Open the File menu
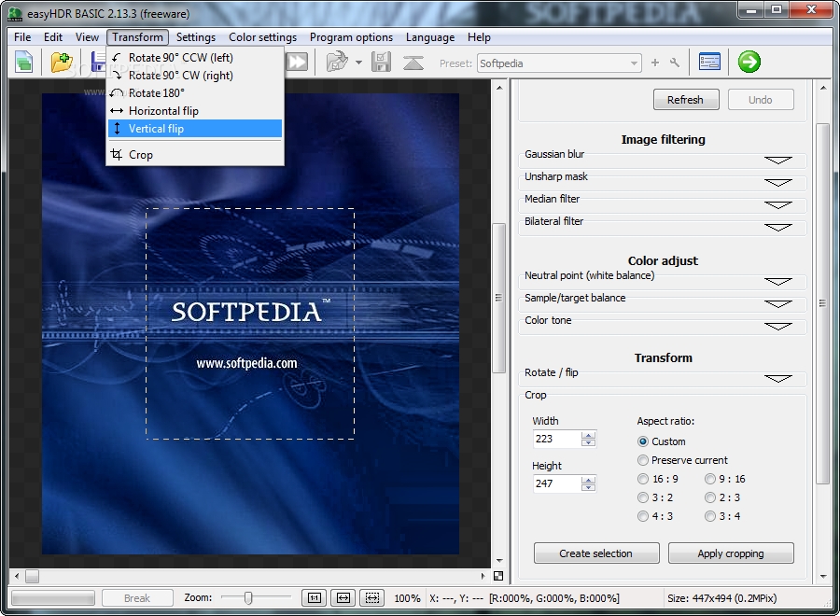This screenshot has width=840, height=616. [22, 37]
